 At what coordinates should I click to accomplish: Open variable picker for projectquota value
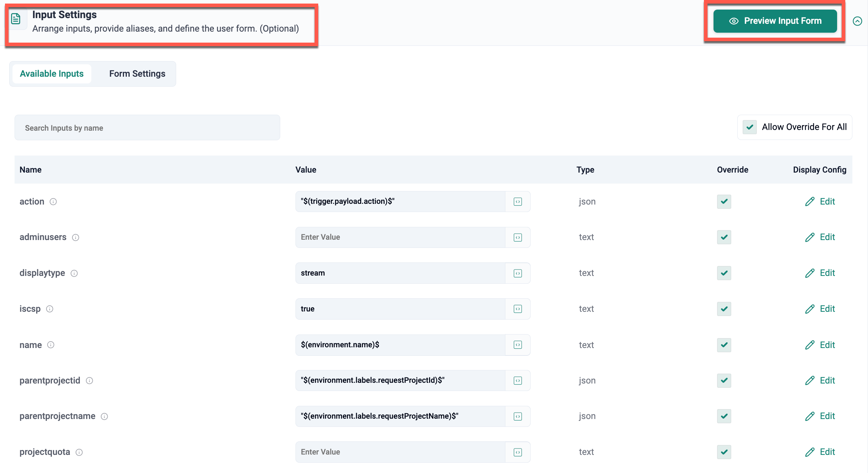coord(517,452)
